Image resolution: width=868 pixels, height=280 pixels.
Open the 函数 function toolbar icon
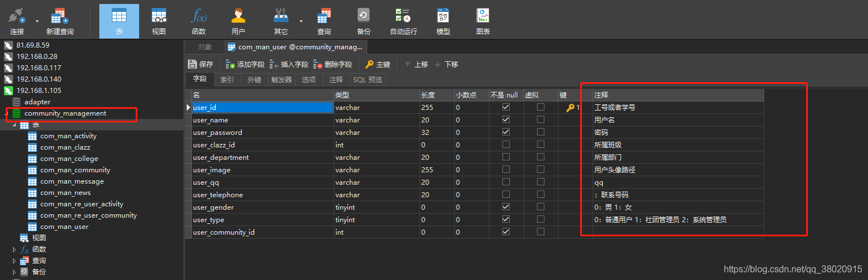coord(199,22)
